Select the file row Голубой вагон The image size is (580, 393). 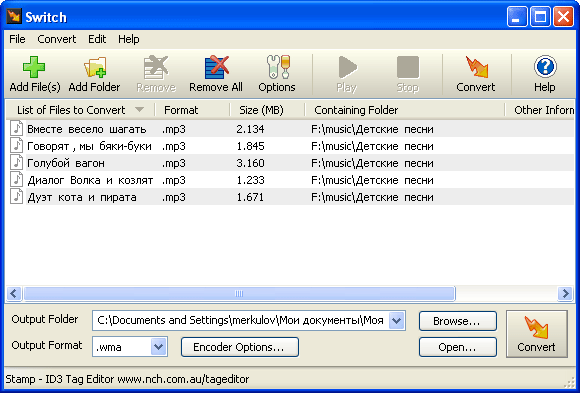pyautogui.click(x=290, y=163)
